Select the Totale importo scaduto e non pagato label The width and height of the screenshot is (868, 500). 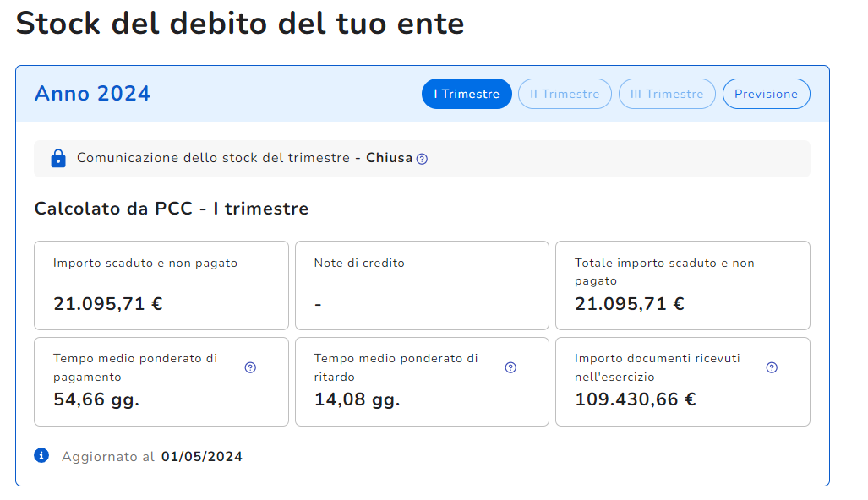click(664, 271)
